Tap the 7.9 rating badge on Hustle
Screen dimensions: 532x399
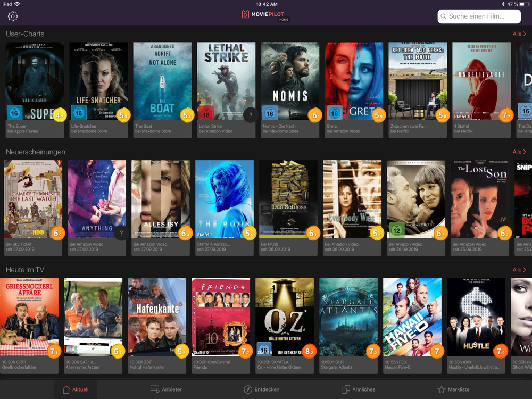(501, 352)
